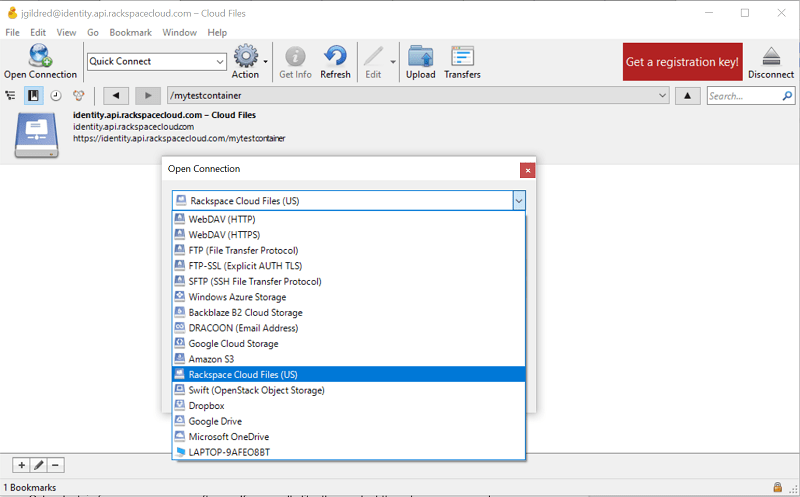The width and height of the screenshot is (800, 497).
Task: Click the bookmark URL text with mytestcontainer
Action: 179,138
